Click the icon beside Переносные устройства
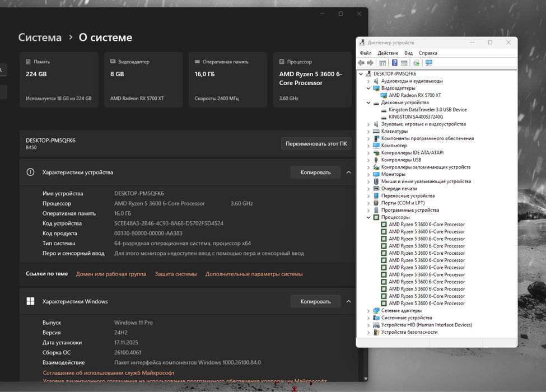The image size is (546, 392). tap(376, 195)
